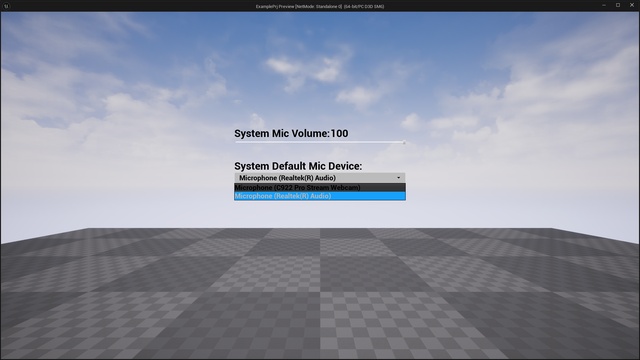
Task: Maximize the ExamplePrj Preview window
Action: click(618, 5)
